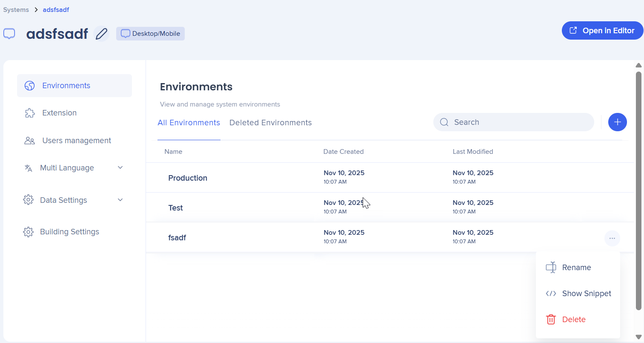Click the trash icon in the context menu

551,320
